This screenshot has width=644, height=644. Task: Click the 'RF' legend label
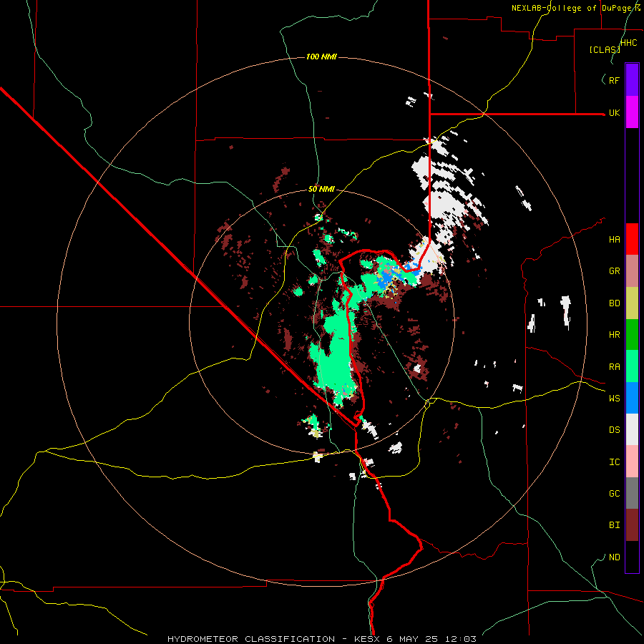point(614,80)
